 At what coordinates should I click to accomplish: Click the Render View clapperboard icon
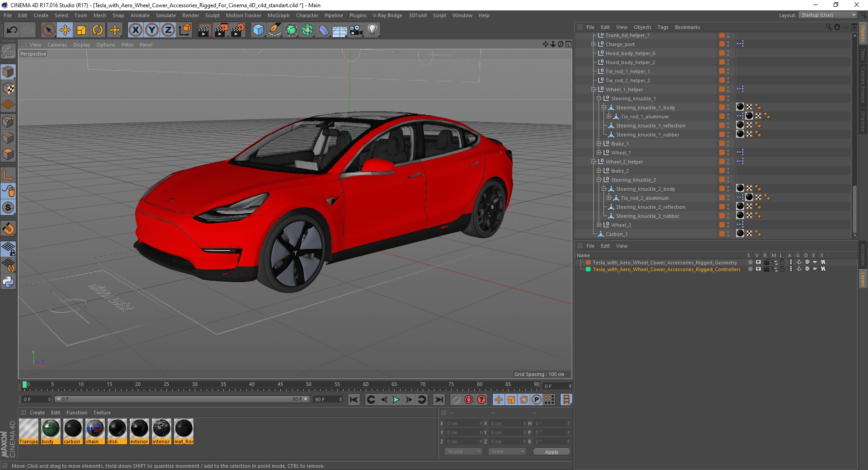204,30
